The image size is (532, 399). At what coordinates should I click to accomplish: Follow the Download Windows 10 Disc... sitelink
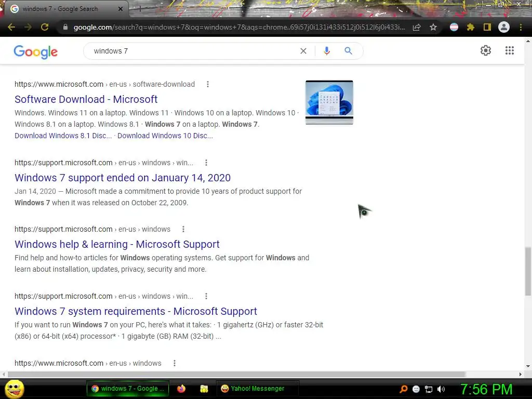click(x=165, y=136)
